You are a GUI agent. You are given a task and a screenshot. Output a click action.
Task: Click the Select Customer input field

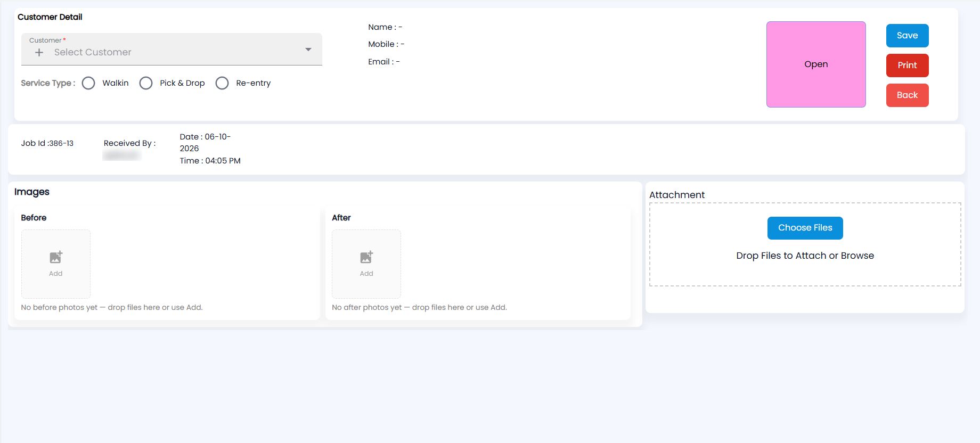(171, 50)
